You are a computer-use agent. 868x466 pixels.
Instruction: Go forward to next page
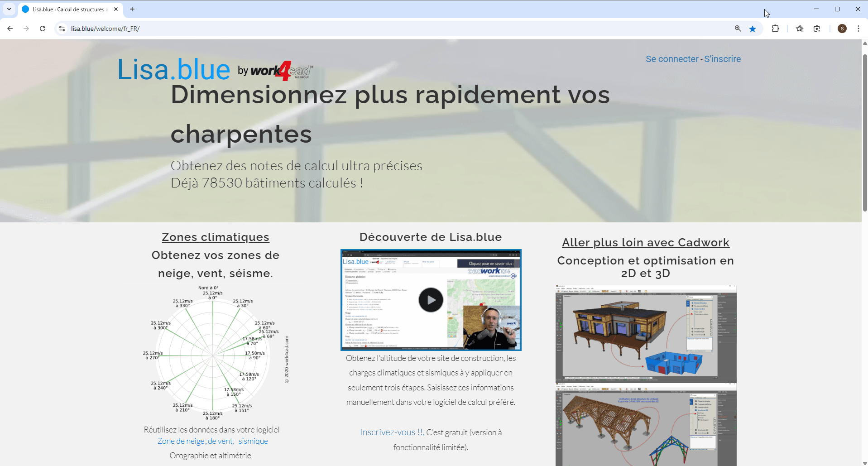click(x=26, y=29)
